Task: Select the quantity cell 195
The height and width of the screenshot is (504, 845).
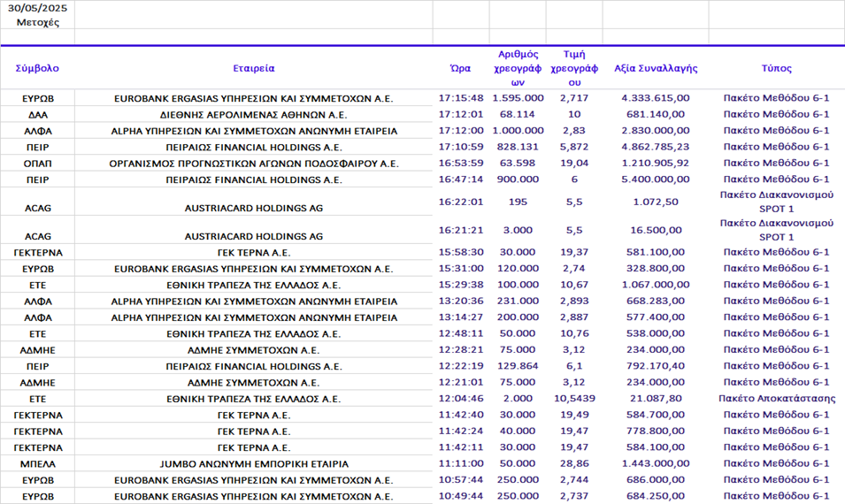Action: point(518,202)
